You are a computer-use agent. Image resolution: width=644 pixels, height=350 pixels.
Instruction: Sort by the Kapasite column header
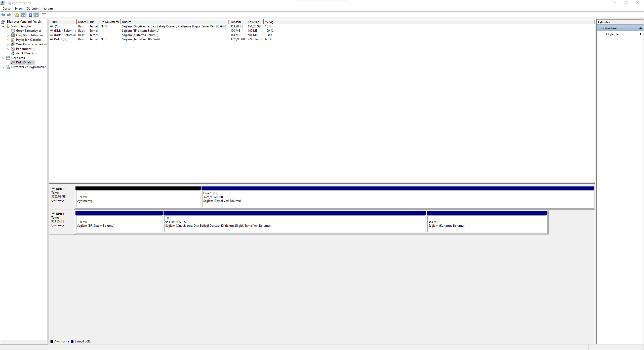(237, 22)
